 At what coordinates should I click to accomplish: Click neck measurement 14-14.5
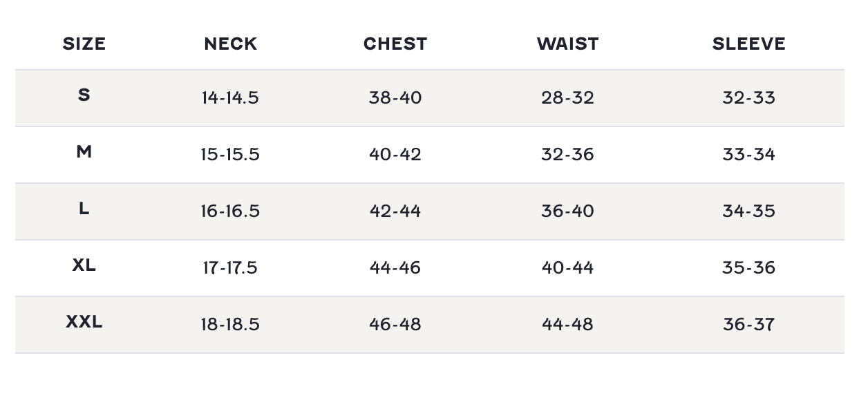[x=230, y=98]
